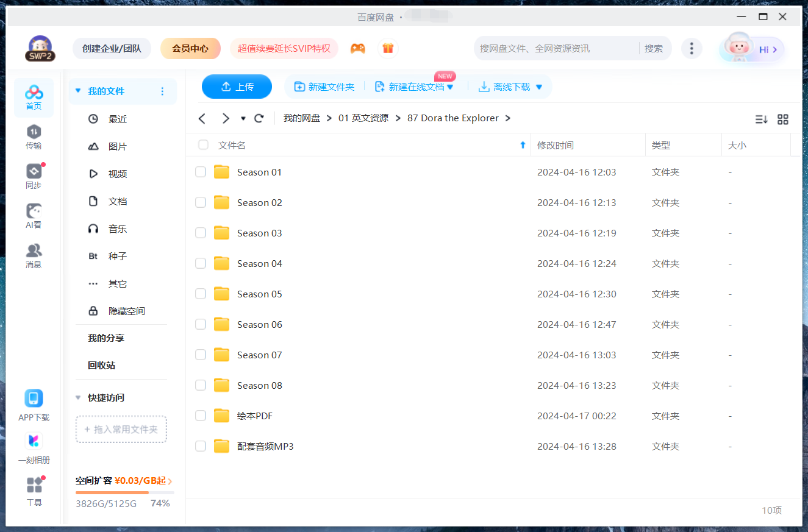This screenshot has height=532, width=808.
Task: Open the sort options icon above file list
Action: tap(761, 119)
